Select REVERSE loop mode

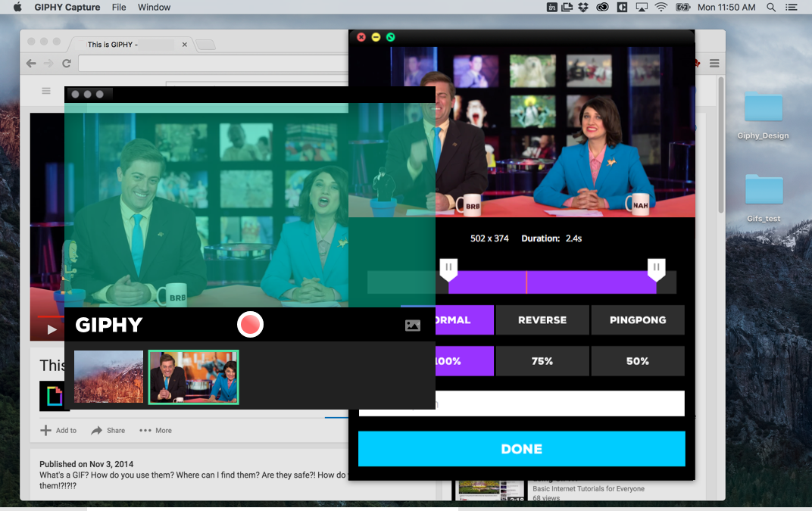[x=542, y=320]
